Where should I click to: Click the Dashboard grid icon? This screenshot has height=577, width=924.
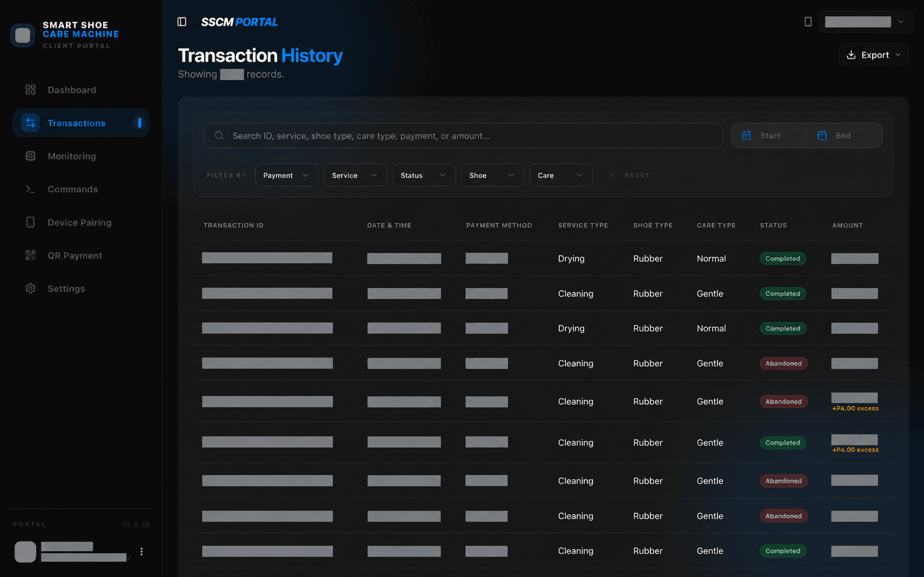[30, 90]
